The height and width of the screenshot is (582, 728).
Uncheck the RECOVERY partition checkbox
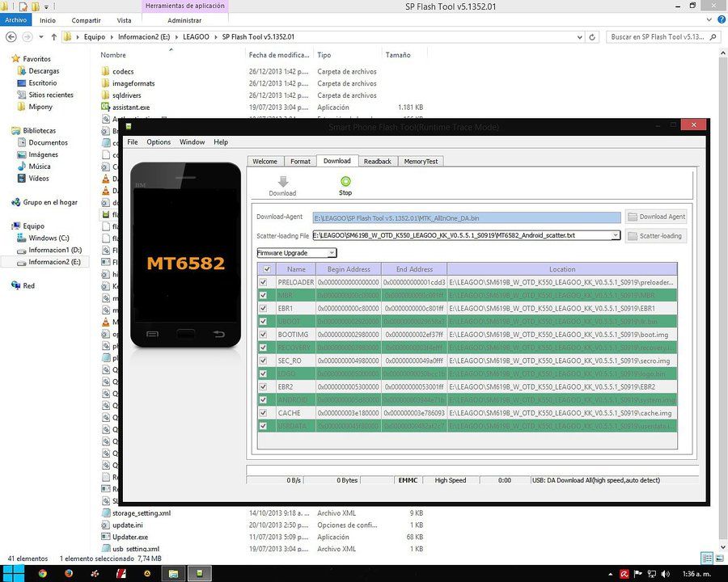263,348
